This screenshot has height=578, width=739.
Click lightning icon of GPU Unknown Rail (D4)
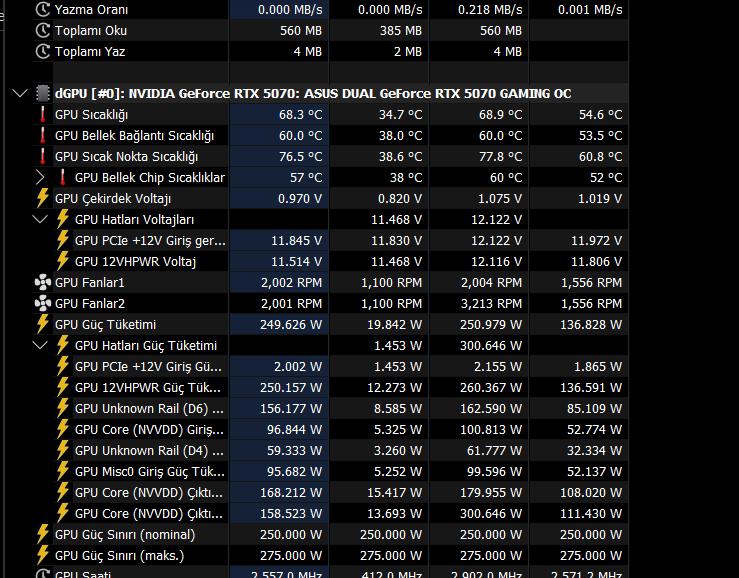[x=63, y=450]
